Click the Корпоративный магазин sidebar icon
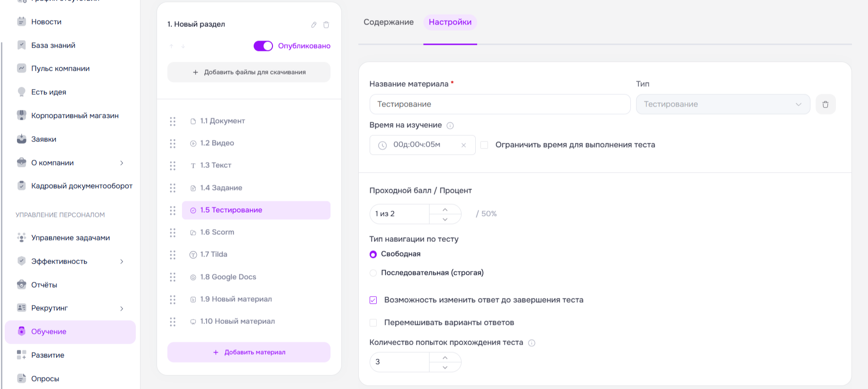This screenshot has width=868, height=389. point(22,115)
